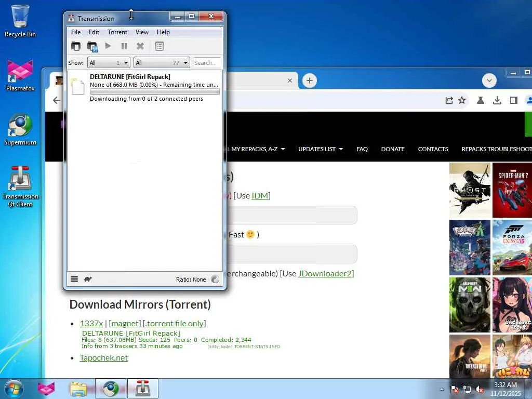Click the browser flask labs icon
The image size is (532, 399).
pyautogui.click(x=481, y=100)
